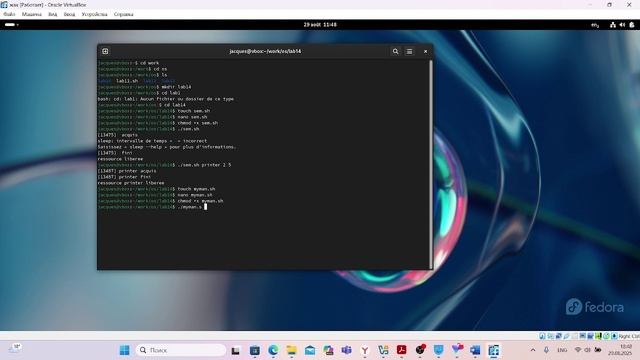The height and width of the screenshot is (360, 640).
Task: Open Task View on the taskbar
Action: 236,350
